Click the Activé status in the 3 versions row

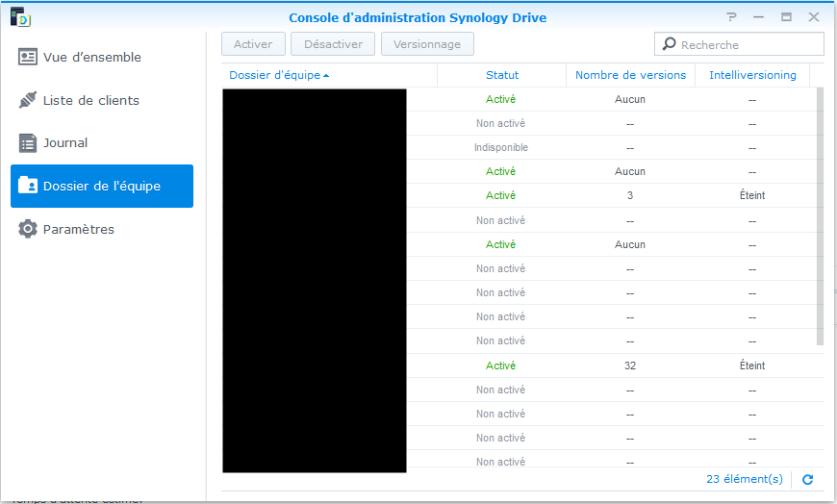click(x=500, y=195)
